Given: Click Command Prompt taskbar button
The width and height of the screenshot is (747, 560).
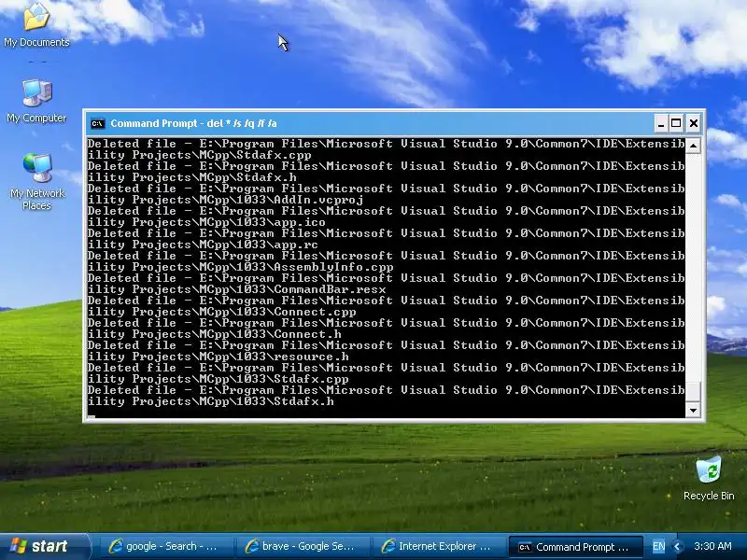Looking at the screenshot, I should (575, 547).
